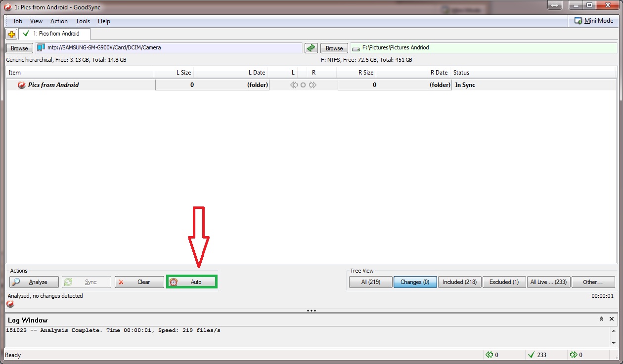
Task: Click the GoodSync status icon below Analyzed message
Action: point(10,304)
